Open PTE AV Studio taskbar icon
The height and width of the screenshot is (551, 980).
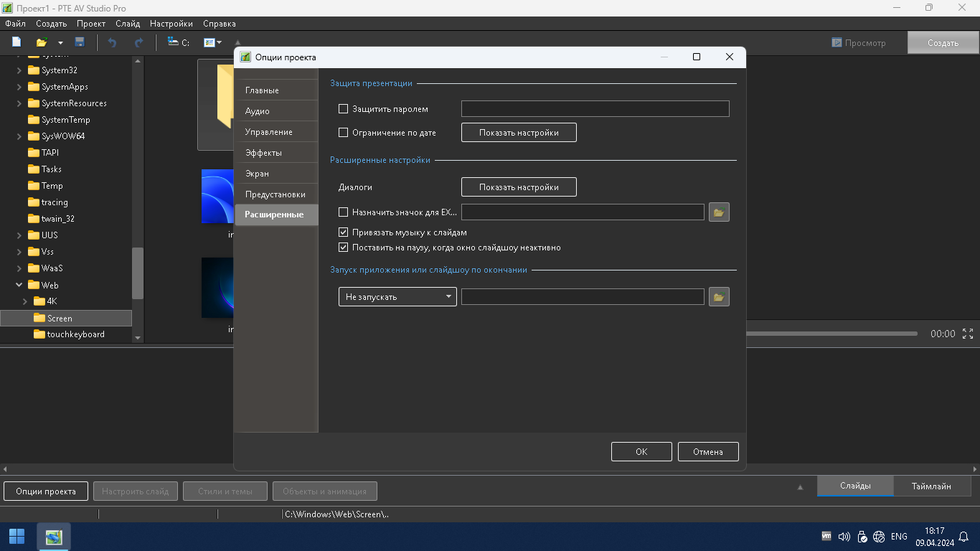click(54, 537)
